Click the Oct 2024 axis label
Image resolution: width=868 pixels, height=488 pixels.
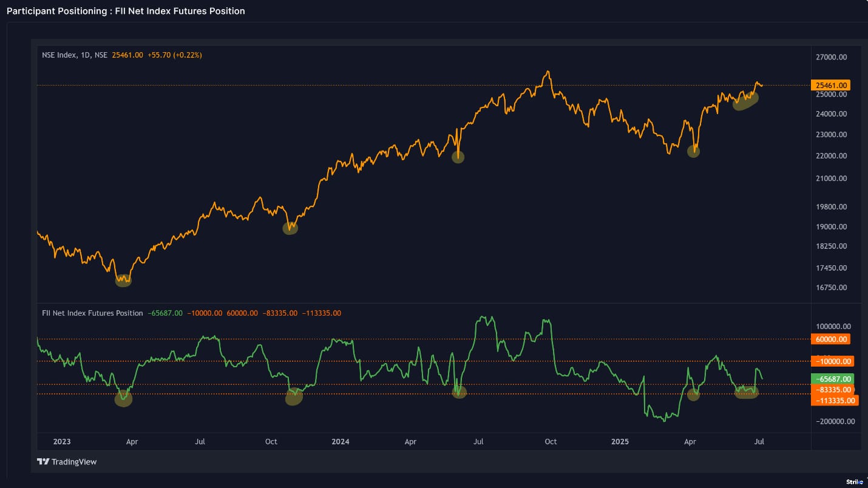click(551, 442)
